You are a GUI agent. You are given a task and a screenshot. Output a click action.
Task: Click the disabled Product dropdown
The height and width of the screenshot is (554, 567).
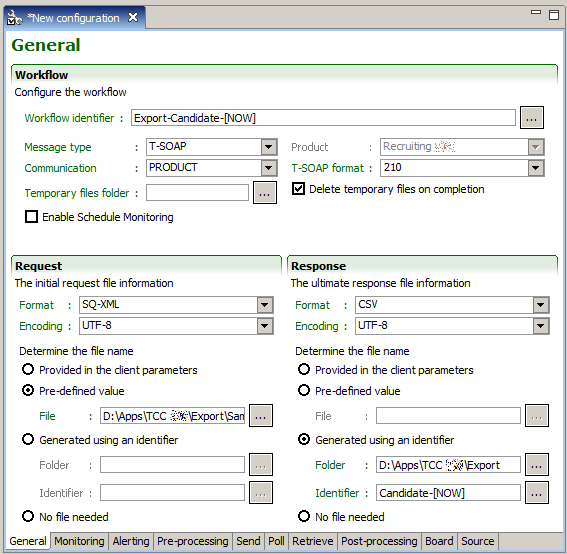tap(462, 147)
